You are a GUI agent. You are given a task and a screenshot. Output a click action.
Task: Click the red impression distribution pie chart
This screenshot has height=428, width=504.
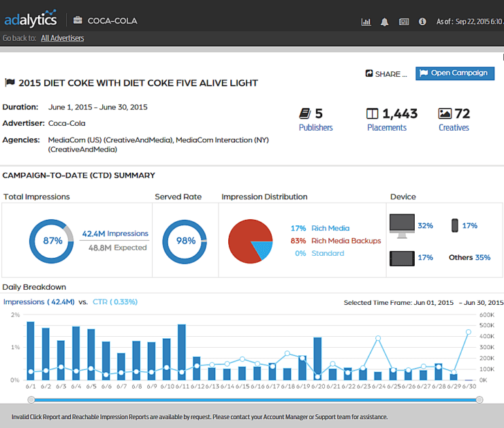(251, 242)
